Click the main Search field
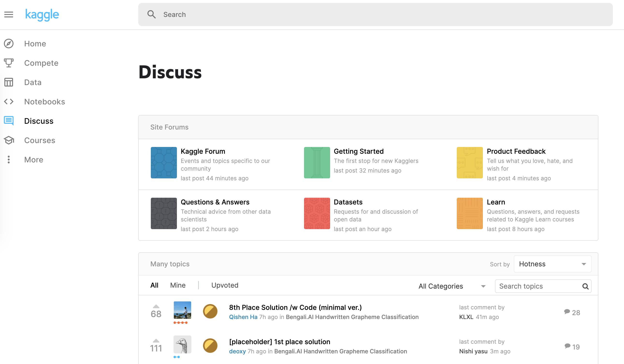The height and width of the screenshot is (364, 624). 375,15
